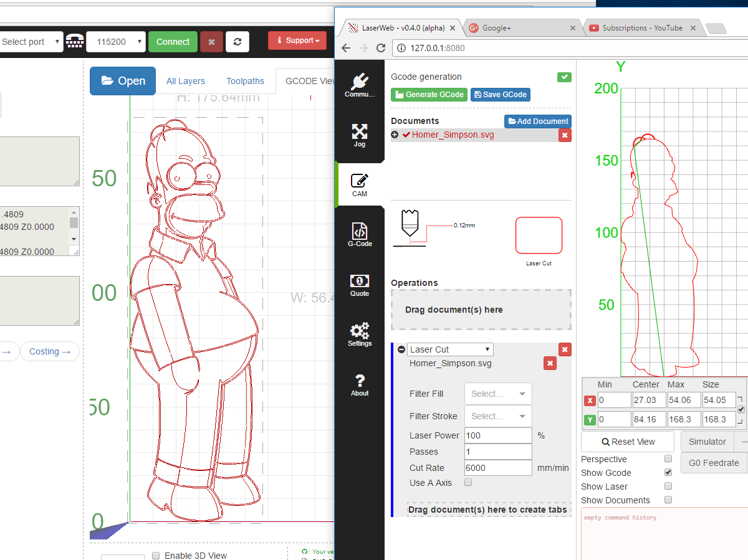This screenshot has width=748, height=560.
Task: Remove Homer_Simpson.svg from the Laser Cut operation
Action: 550,363
